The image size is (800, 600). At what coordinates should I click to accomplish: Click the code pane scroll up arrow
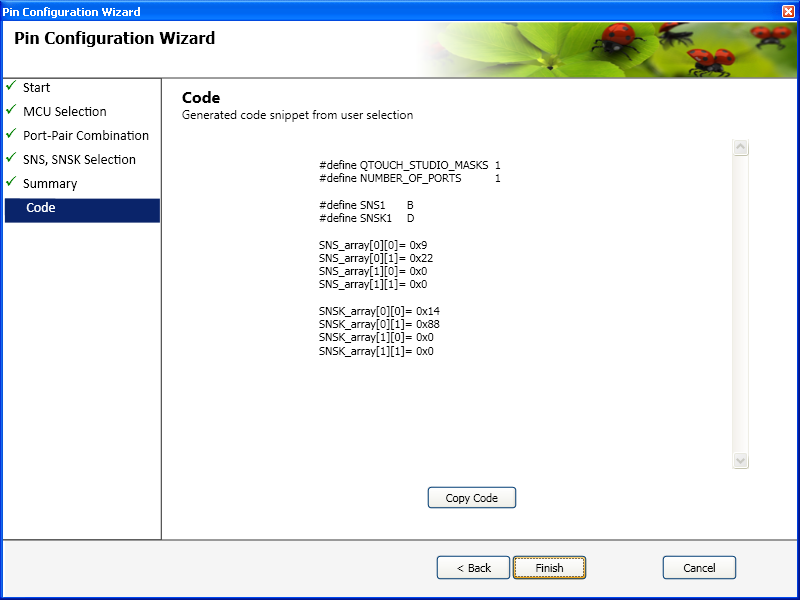(x=740, y=147)
